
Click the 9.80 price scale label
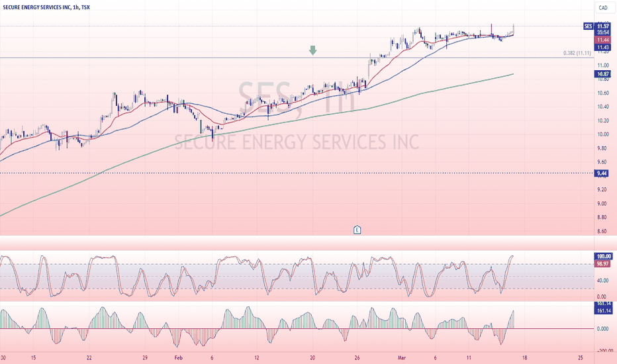coord(603,149)
